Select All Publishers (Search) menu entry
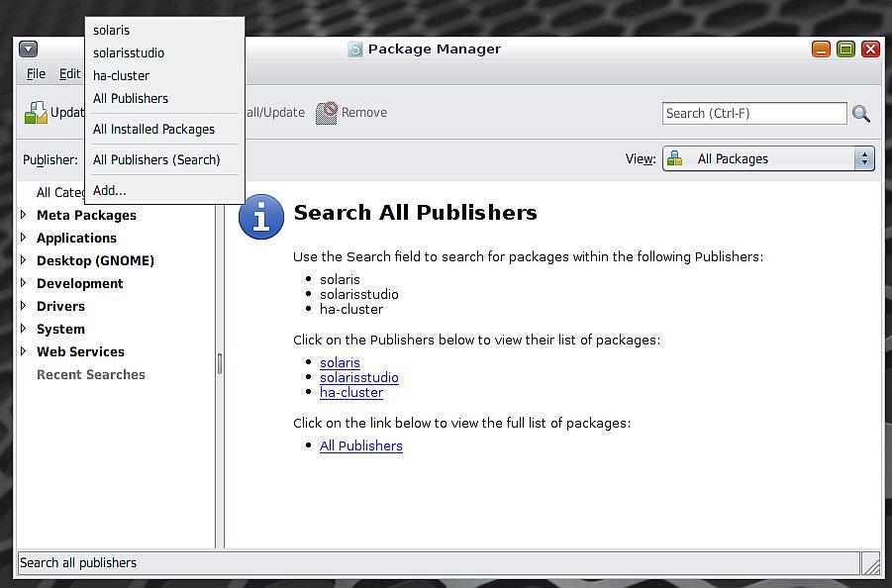Viewport: 892px width, 588px height. coord(164,159)
